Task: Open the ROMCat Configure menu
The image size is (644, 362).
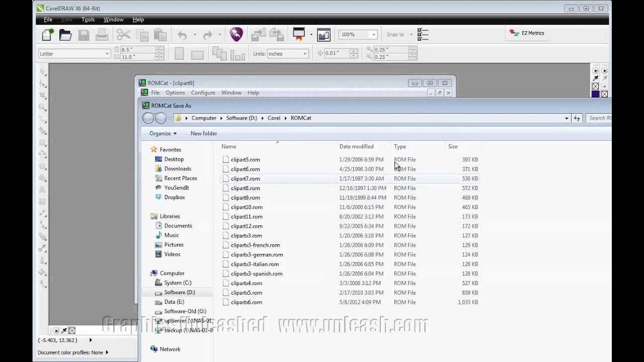Action: tap(203, 93)
